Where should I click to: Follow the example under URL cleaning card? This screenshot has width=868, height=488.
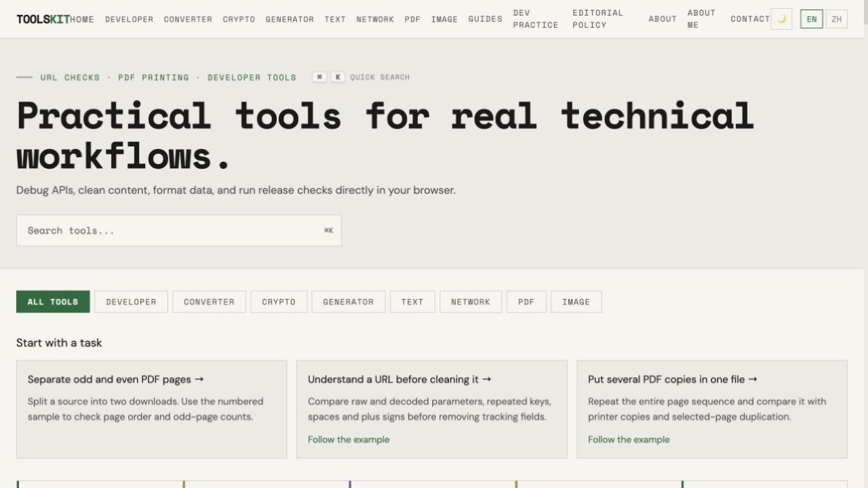349,439
